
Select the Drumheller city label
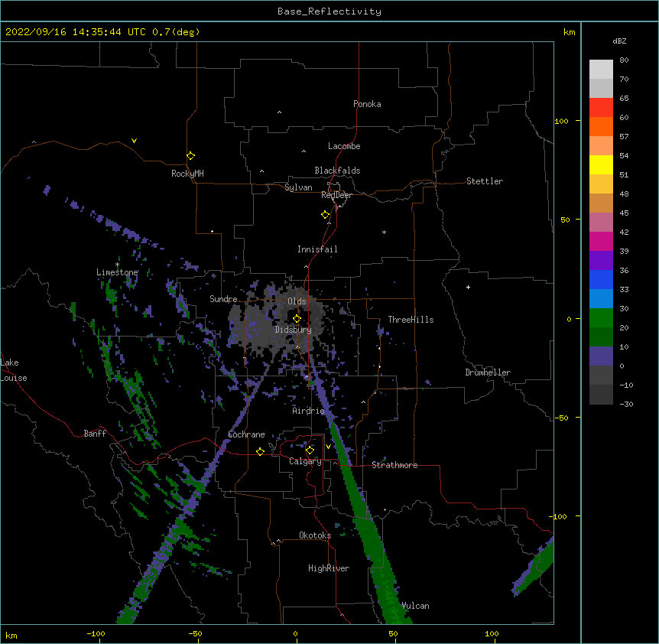pyautogui.click(x=488, y=372)
